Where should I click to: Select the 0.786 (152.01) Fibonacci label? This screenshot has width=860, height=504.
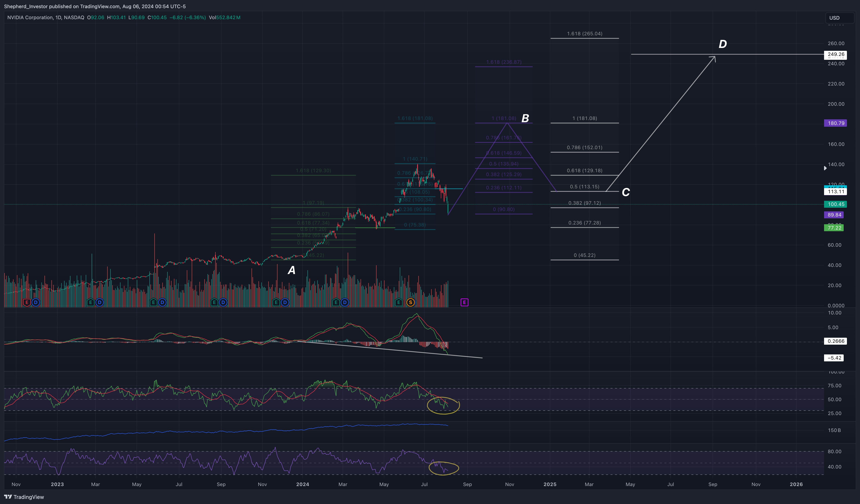tap(585, 147)
